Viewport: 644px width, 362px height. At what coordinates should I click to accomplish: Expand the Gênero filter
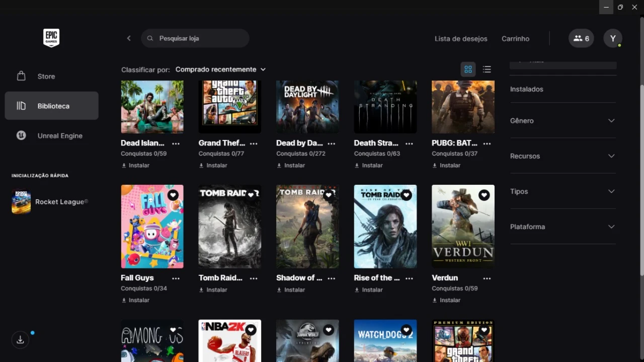563,121
